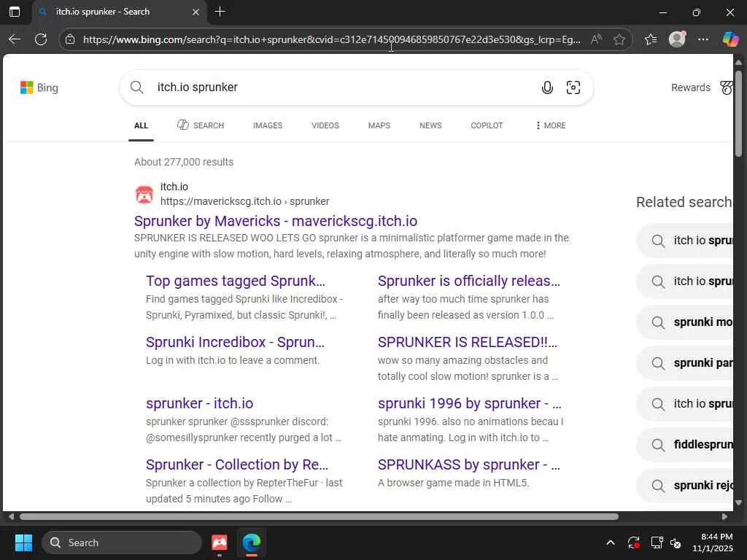This screenshot has height=560, width=747.
Task: Click the itch.io result favicon
Action: (x=144, y=194)
